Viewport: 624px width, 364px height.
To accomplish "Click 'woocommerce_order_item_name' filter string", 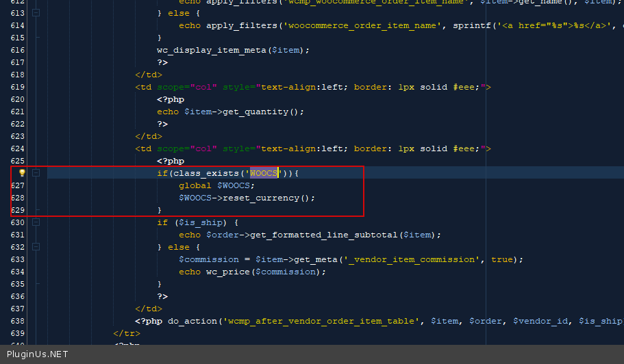I will tap(362, 25).
